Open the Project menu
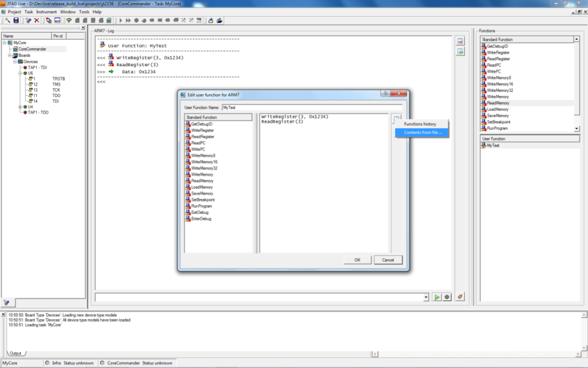Viewport: 588px width, 368px height. 14,11
